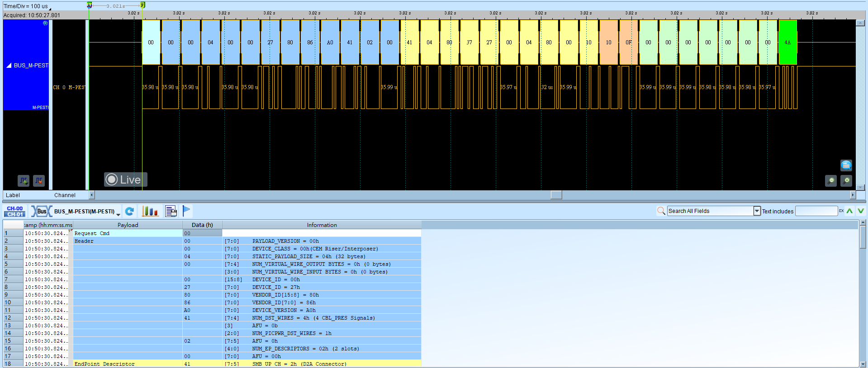Focus the Text includes input field

click(x=816, y=211)
